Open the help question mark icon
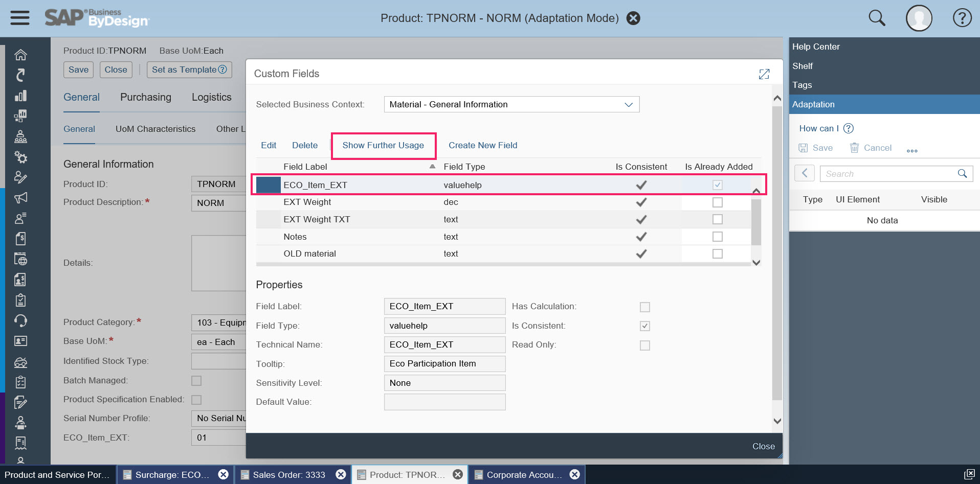The image size is (980, 484). click(x=962, y=18)
